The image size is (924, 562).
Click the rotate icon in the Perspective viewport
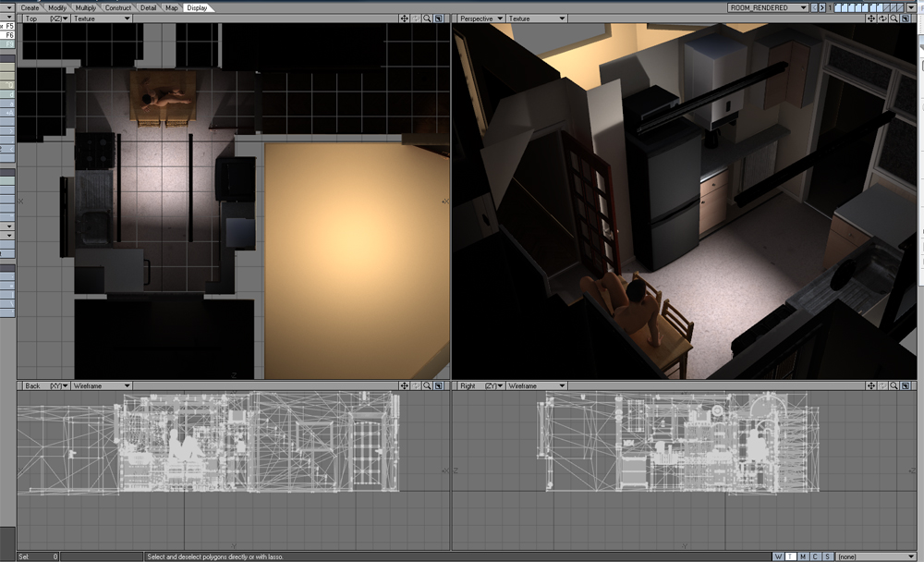(x=883, y=18)
